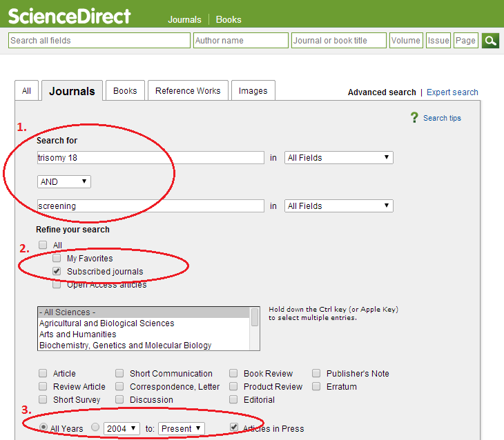The width and height of the screenshot is (504, 440).
Task: Click the trisomy 18 search term field
Action: 151,158
